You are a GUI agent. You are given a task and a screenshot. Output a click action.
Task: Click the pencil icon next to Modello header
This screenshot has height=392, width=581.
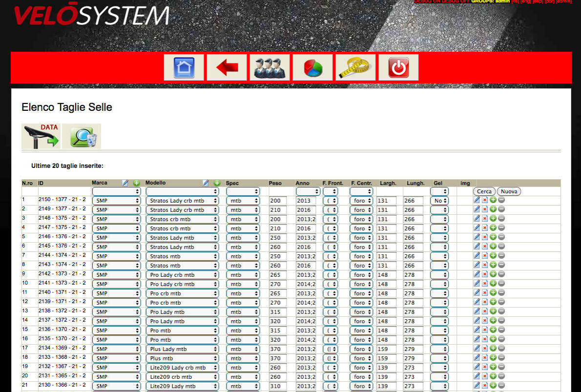point(206,183)
